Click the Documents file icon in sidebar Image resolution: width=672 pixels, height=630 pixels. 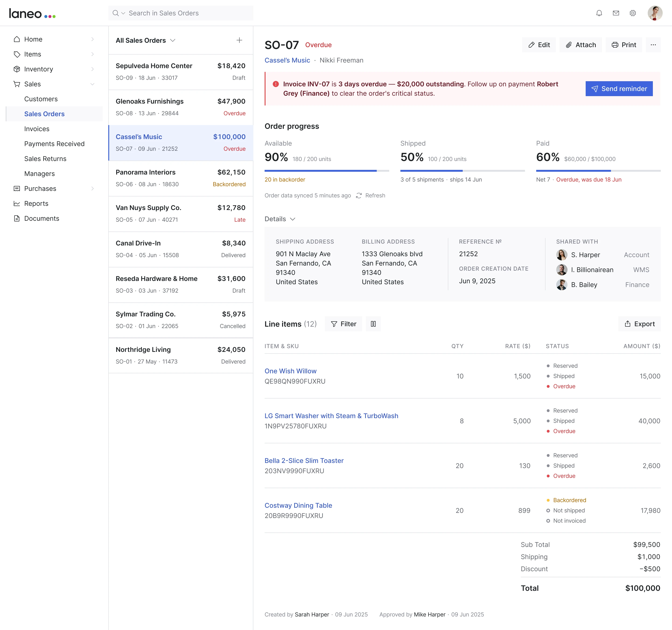point(17,218)
